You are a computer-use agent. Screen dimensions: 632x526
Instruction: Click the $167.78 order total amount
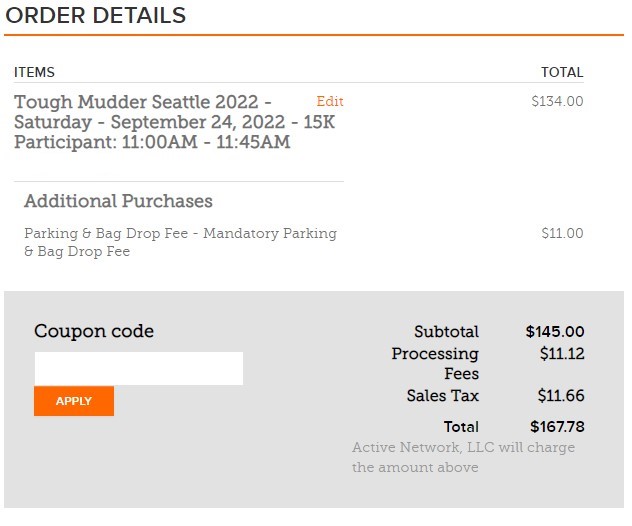(557, 427)
